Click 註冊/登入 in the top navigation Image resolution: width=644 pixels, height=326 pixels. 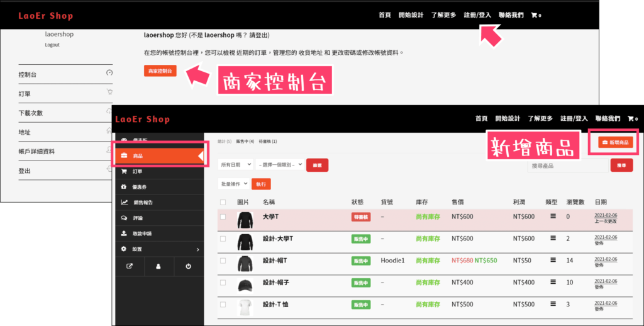tap(477, 15)
